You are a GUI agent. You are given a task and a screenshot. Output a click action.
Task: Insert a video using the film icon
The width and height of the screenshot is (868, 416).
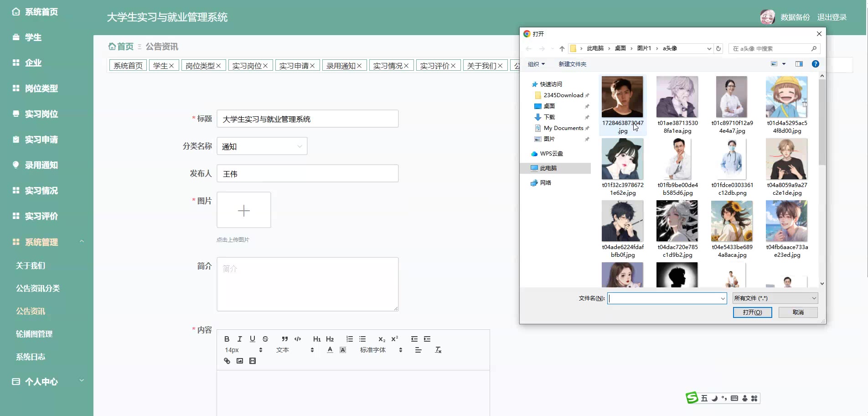253,361
